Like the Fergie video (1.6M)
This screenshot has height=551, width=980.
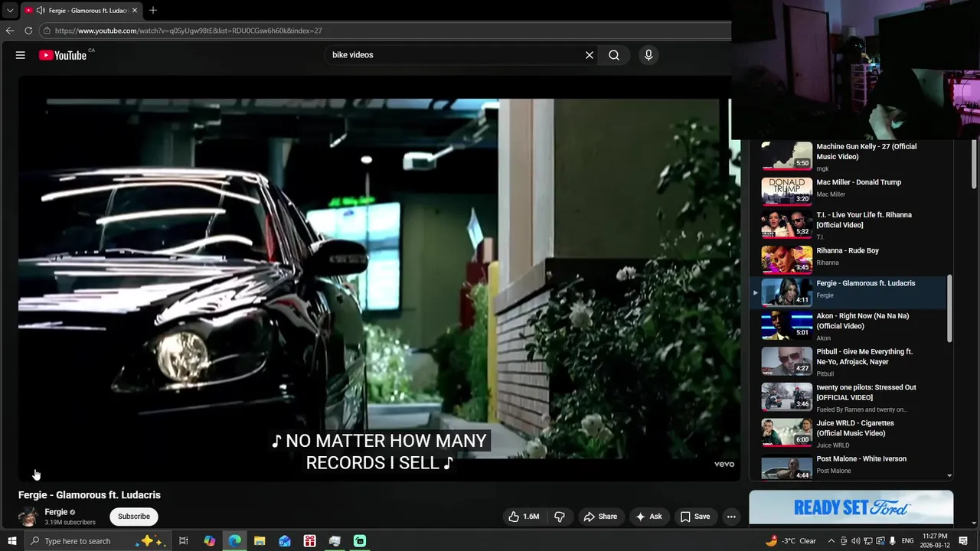[524, 517]
